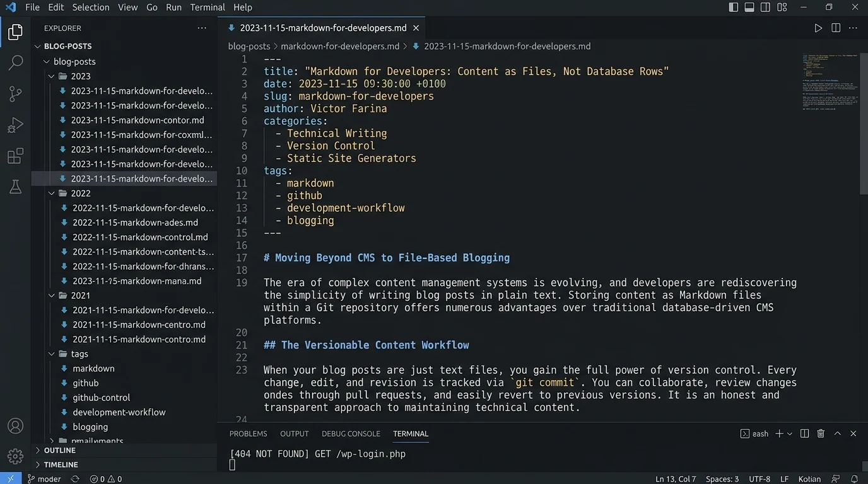Split the terminal pane
This screenshot has width=868, height=484.
(804, 434)
